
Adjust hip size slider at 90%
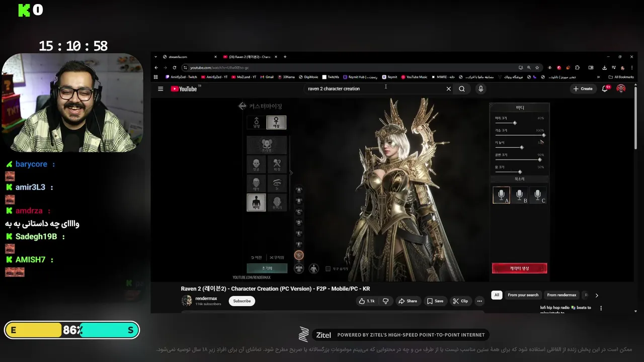tap(539, 160)
